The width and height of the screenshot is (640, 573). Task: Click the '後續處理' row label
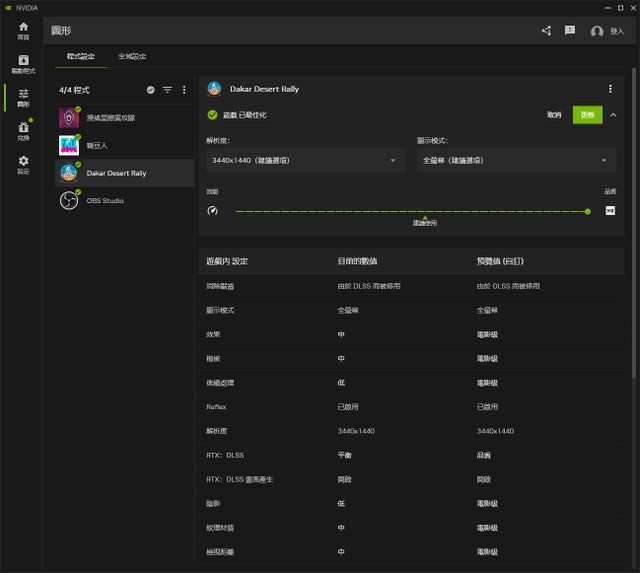click(x=220, y=383)
